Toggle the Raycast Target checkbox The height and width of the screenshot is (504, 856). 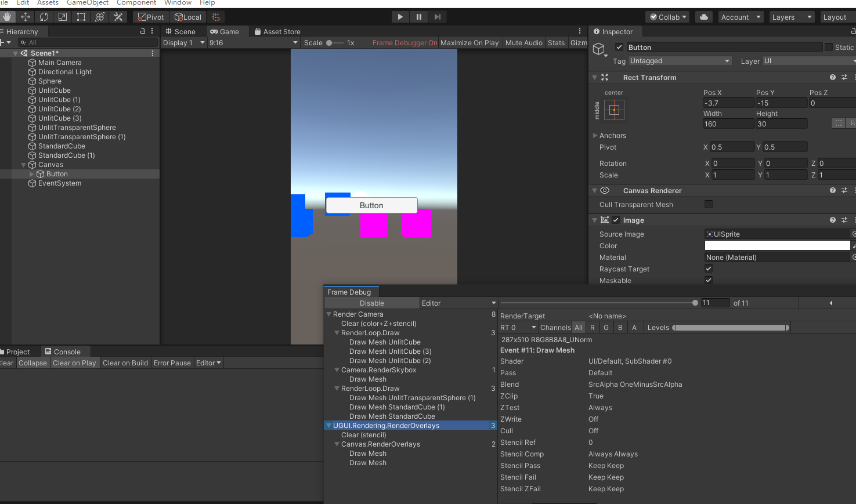point(708,269)
